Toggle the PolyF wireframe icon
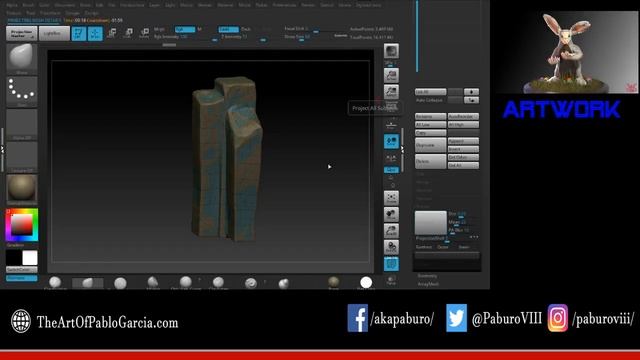Image resolution: width=640 pixels, height=360 pixels. (x=391, y=264)
